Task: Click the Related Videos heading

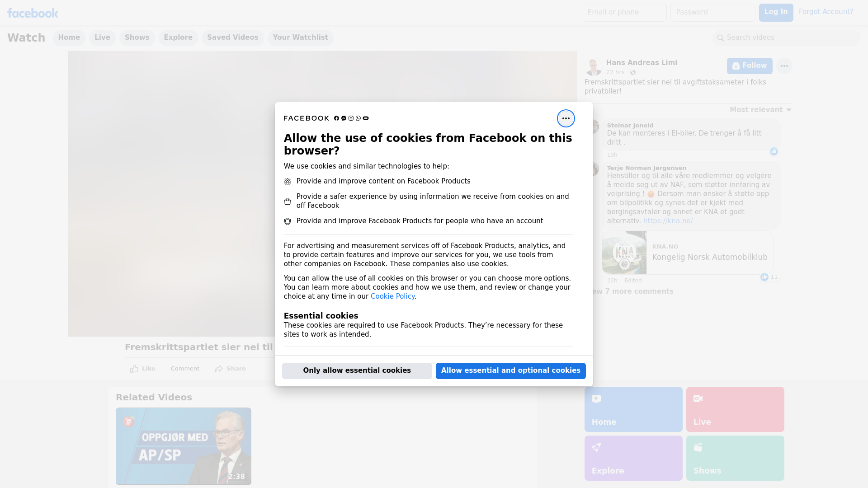Action: (x=154, y=397)
